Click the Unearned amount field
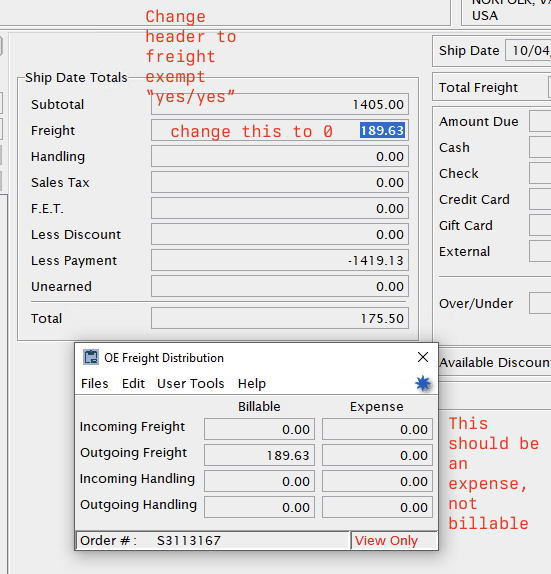551x574 pixels. [x=280, y=286]
